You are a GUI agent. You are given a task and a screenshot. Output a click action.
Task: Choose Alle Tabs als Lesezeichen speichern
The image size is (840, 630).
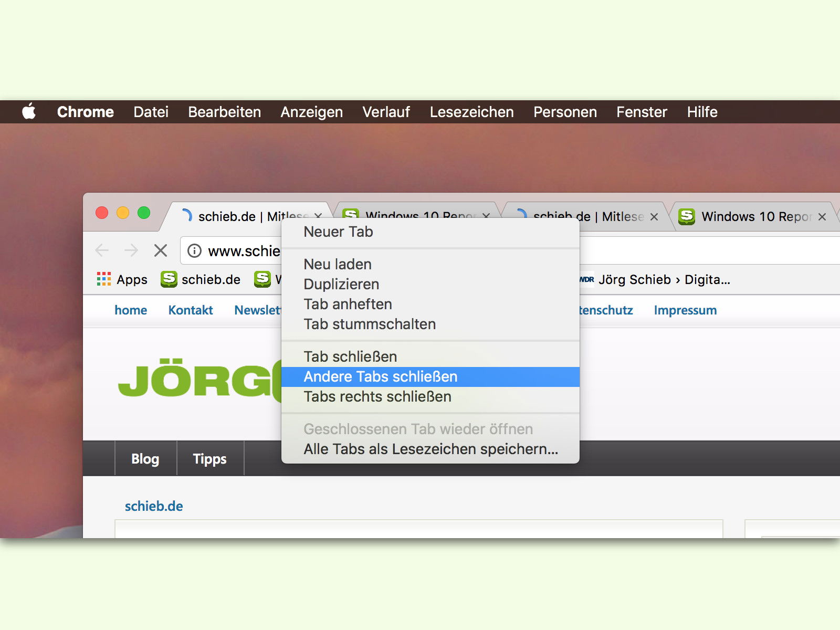coord(430,449)
